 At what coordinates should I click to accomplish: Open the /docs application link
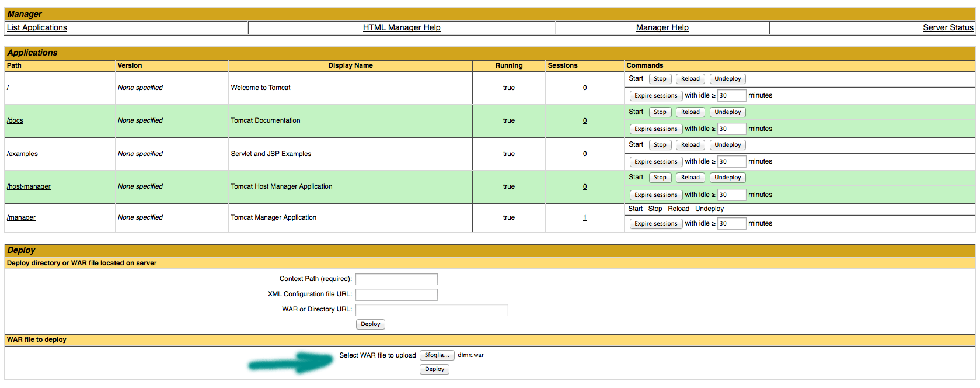[x=15, y=120]
